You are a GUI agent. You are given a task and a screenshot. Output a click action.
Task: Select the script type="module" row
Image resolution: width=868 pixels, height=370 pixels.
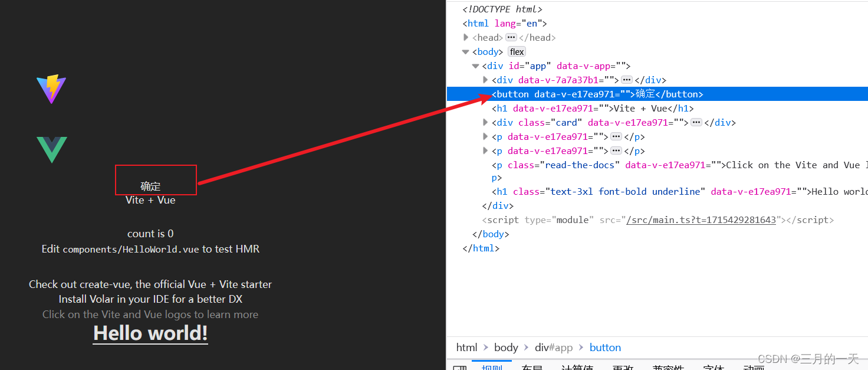click(657, 220)
